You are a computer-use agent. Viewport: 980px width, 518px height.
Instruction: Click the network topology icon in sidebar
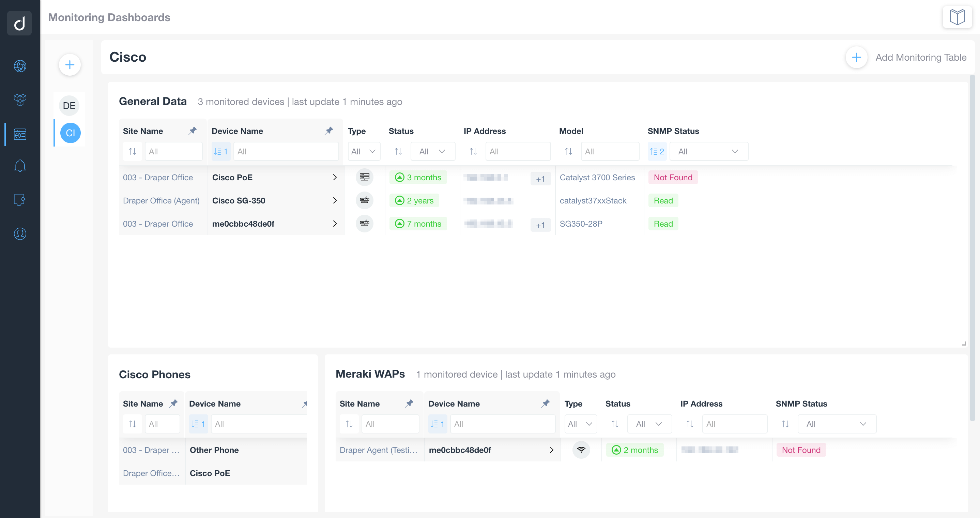(x=19, y=65)
